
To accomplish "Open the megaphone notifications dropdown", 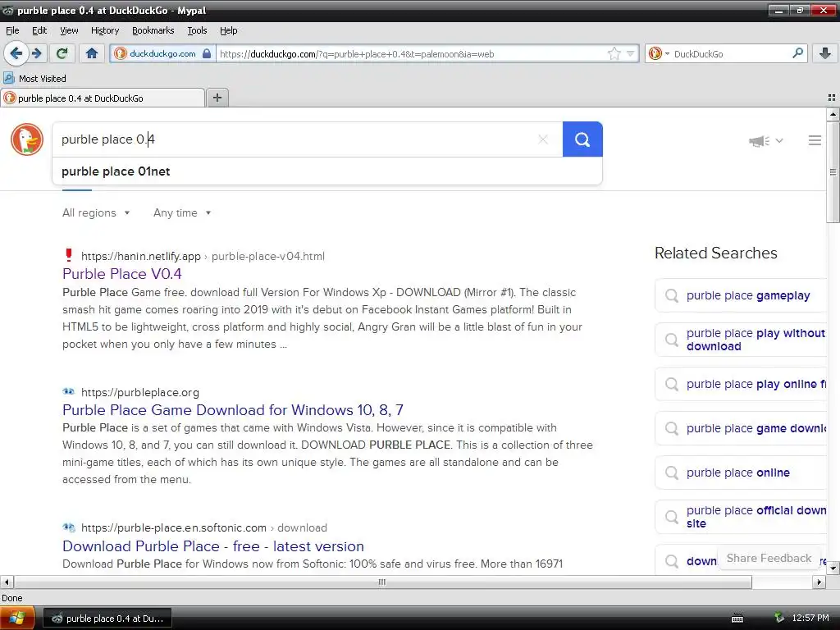I will 765,141.
